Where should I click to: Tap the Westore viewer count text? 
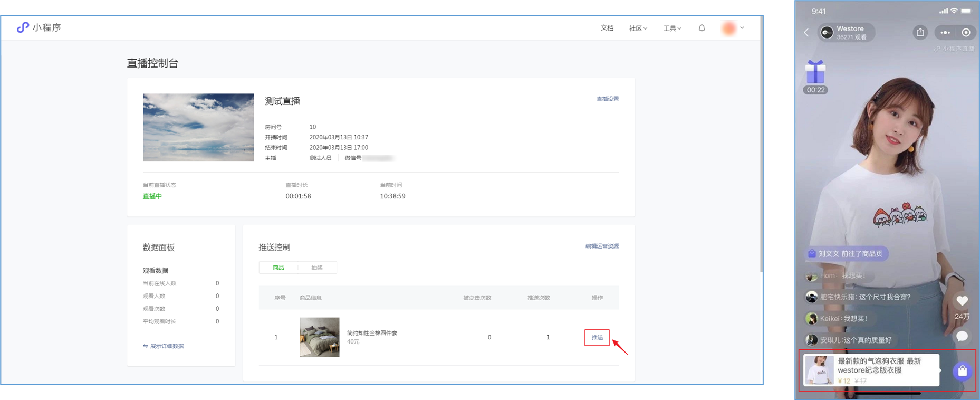coord(851,37)
